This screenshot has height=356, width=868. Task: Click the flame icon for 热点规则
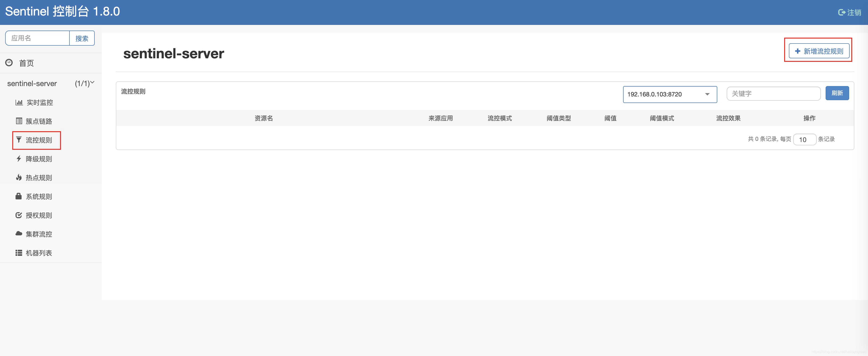[x=19, y=177]
